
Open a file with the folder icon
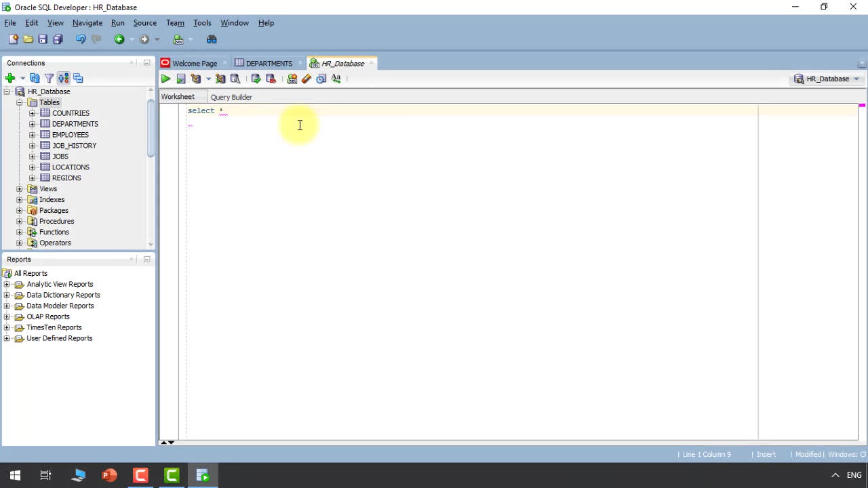pos(28,39)
